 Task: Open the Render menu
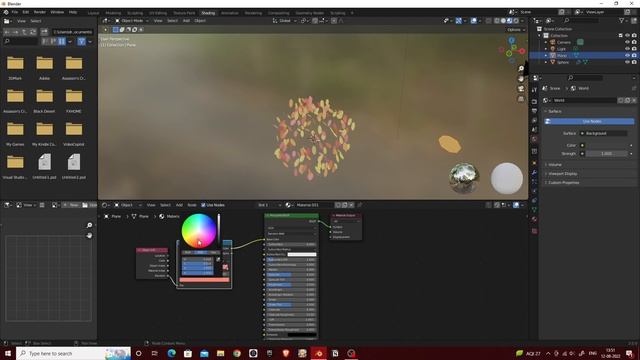pos(40,12)
